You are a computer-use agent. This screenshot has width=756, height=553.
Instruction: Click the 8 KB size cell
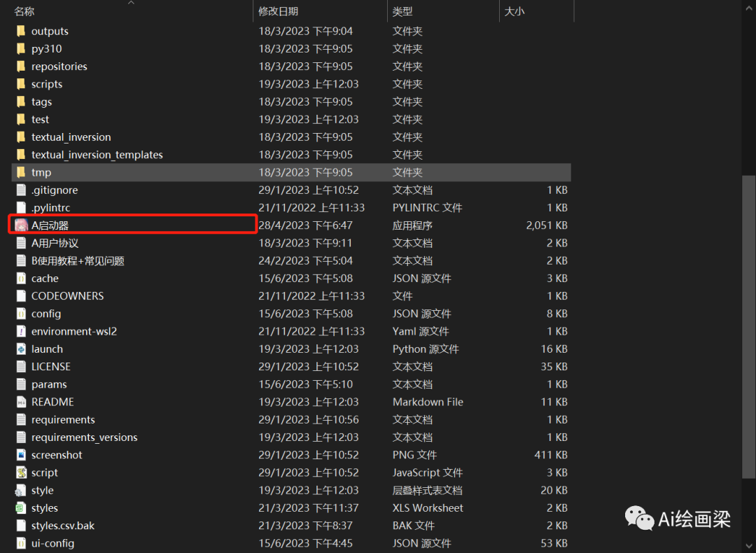[557, 314]
